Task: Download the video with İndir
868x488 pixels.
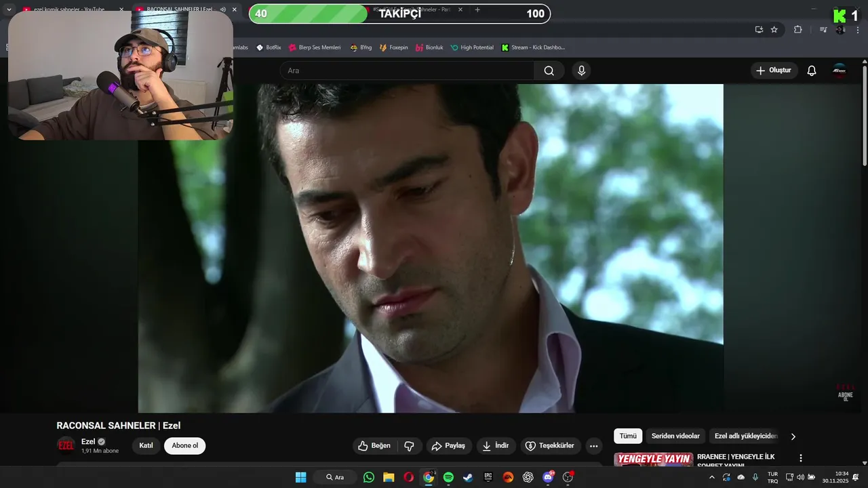Action: coord(495,446)
